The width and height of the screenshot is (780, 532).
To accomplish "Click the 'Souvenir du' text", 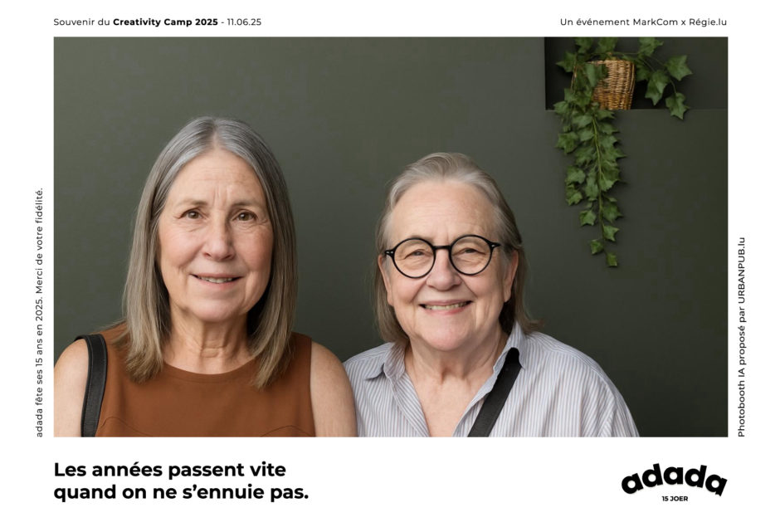I will [x=81, y=22].
